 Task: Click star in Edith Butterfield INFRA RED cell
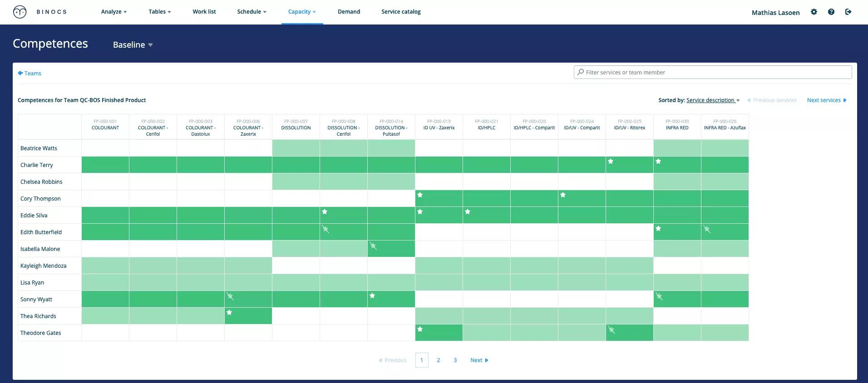coord(658,228)
